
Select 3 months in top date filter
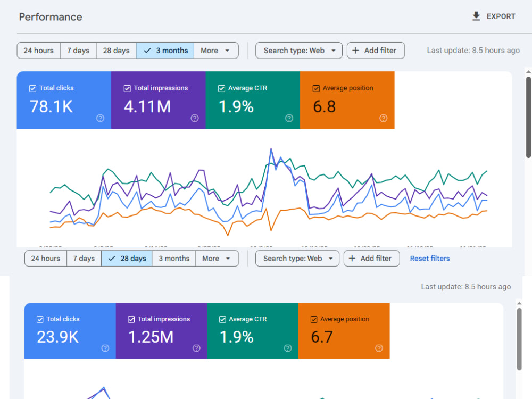point(165,51)
